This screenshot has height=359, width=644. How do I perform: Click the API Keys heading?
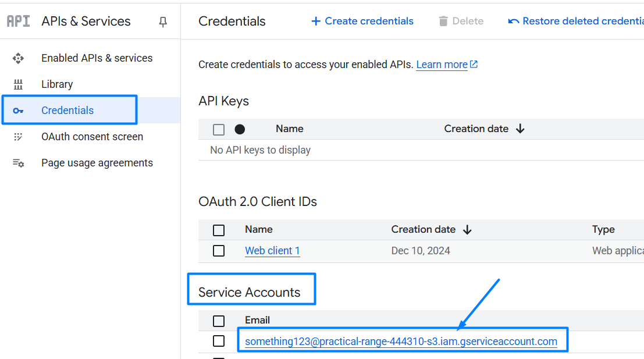point(223,101)
